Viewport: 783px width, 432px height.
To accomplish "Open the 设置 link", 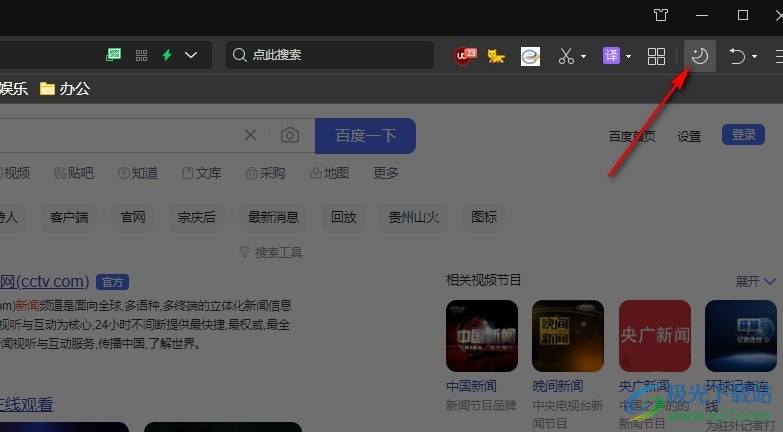I will 689,136.
